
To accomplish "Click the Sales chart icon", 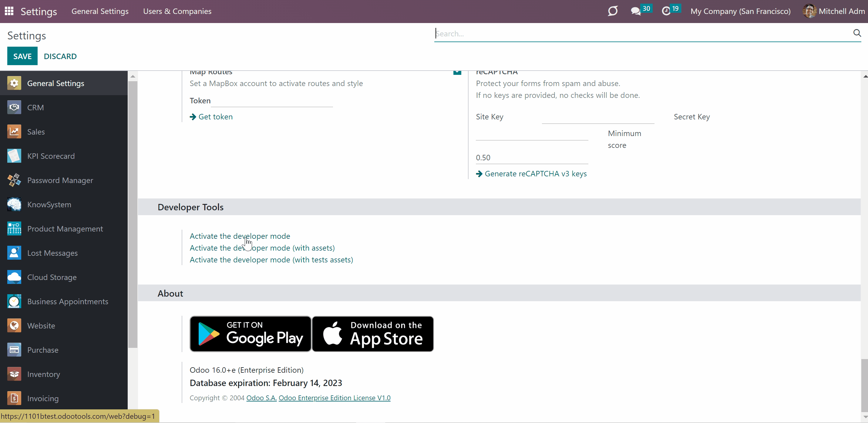I will (x=14, y=132).
